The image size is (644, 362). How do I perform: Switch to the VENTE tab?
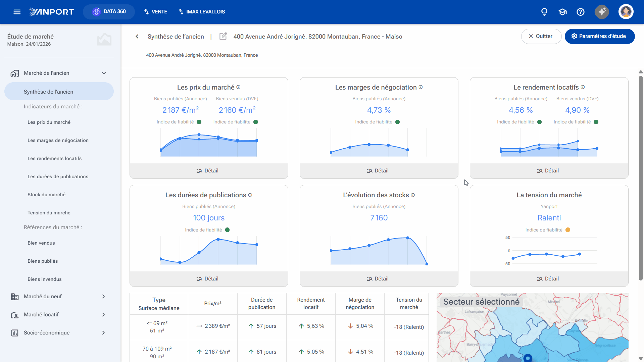[x=155, y=12]
